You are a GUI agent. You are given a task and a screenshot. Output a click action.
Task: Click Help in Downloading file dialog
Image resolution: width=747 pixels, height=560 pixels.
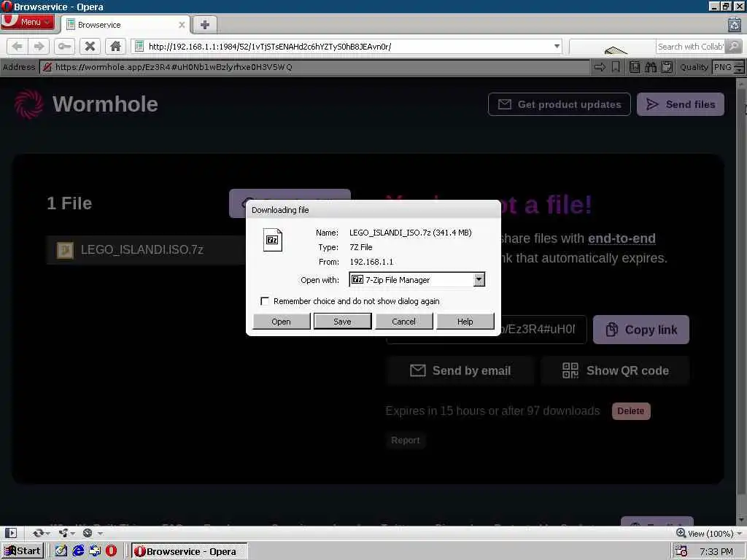(465, 322)
